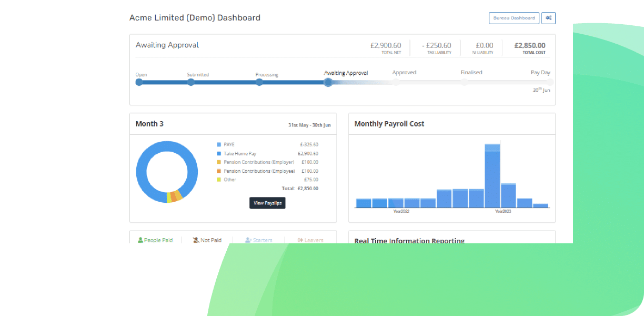Click the PAYE £-325.60 amount
Screen dimensions: 644x316
309,144
